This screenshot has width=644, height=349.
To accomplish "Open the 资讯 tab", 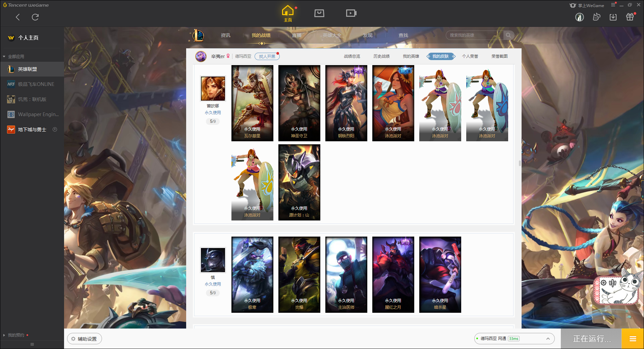I will [225, 36].
